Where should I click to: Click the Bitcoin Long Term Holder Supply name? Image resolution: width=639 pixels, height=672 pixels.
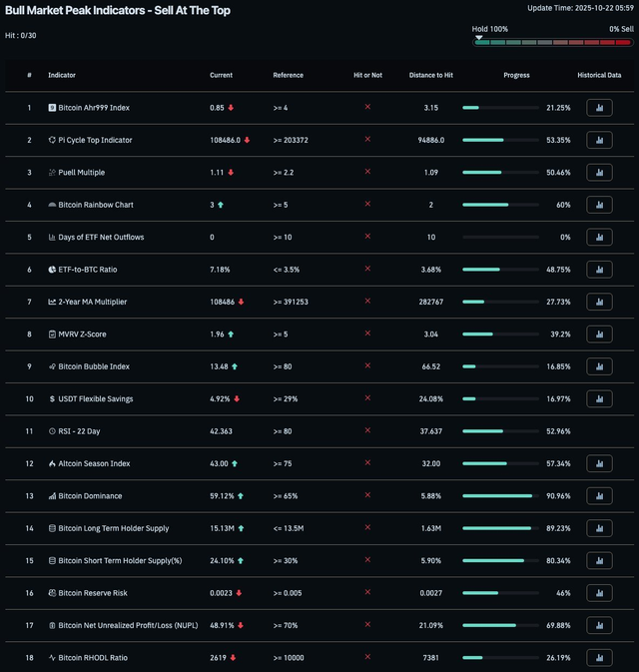pos(114,528)
